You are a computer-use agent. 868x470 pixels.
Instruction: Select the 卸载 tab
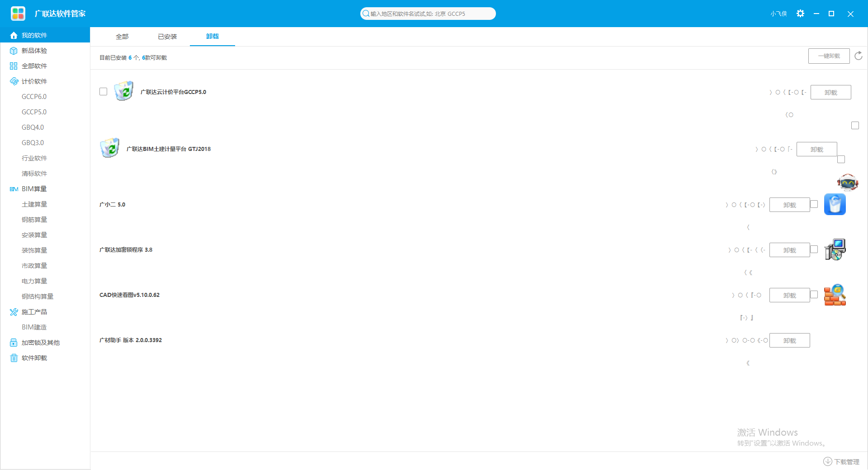212,36
